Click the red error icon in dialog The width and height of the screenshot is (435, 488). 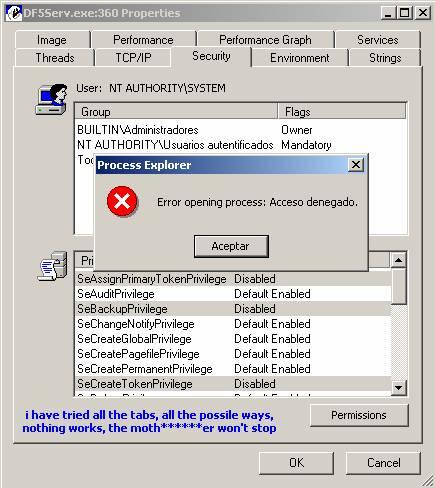[x=122, y=201]
